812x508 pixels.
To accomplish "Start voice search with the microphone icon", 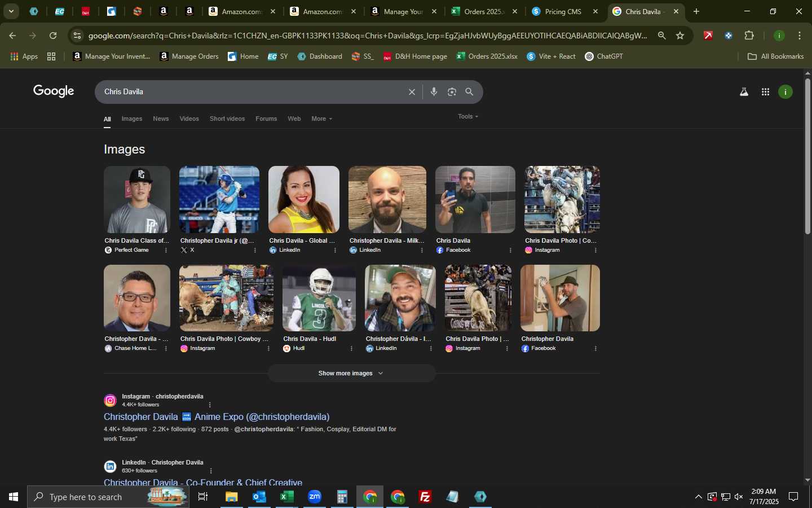I will coord(434,92).
